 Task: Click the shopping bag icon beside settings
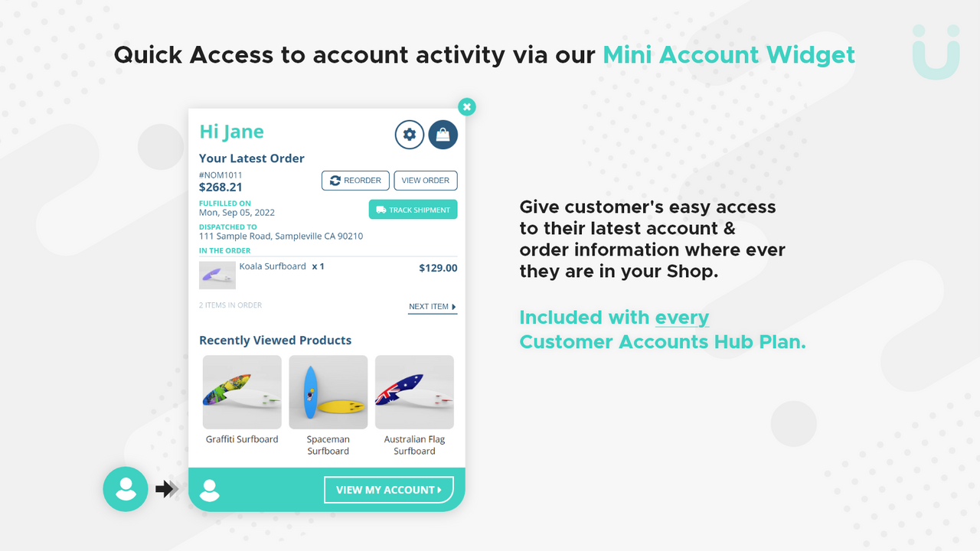(x=443, y=134)
